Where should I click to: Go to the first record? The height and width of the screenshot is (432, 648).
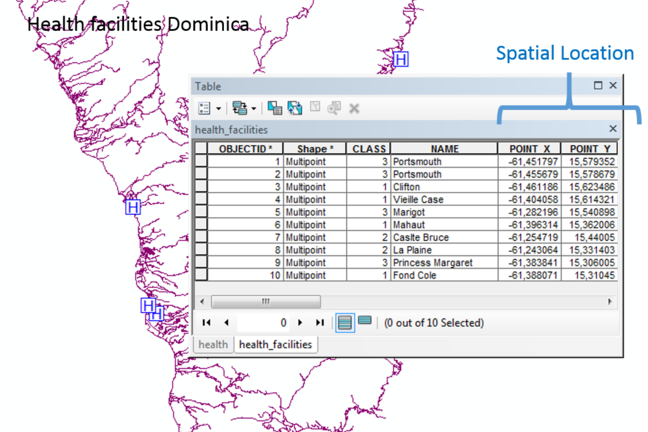coord(207,323)
